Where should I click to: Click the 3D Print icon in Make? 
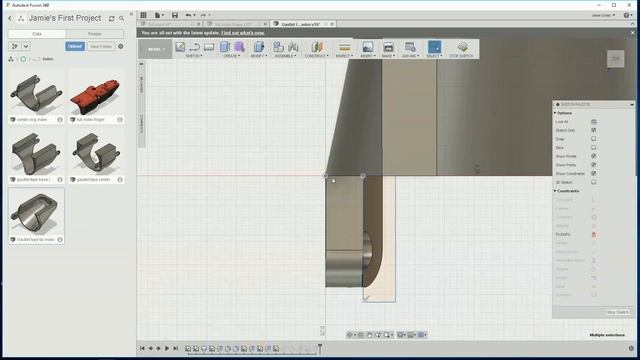point(388,47)
